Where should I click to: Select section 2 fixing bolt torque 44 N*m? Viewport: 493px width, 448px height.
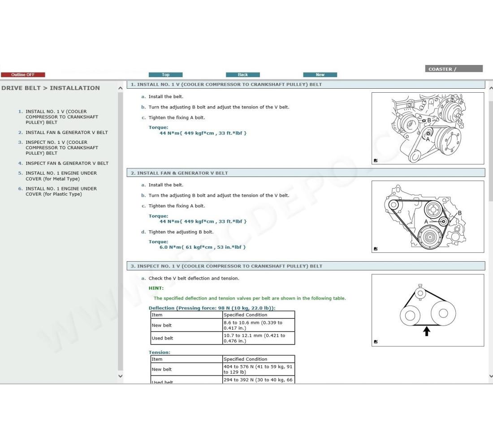pyautogui.click(x=203, y=221)
